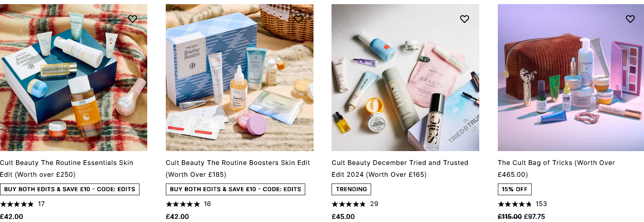Click the TRENDING badge

coord(352,189)
